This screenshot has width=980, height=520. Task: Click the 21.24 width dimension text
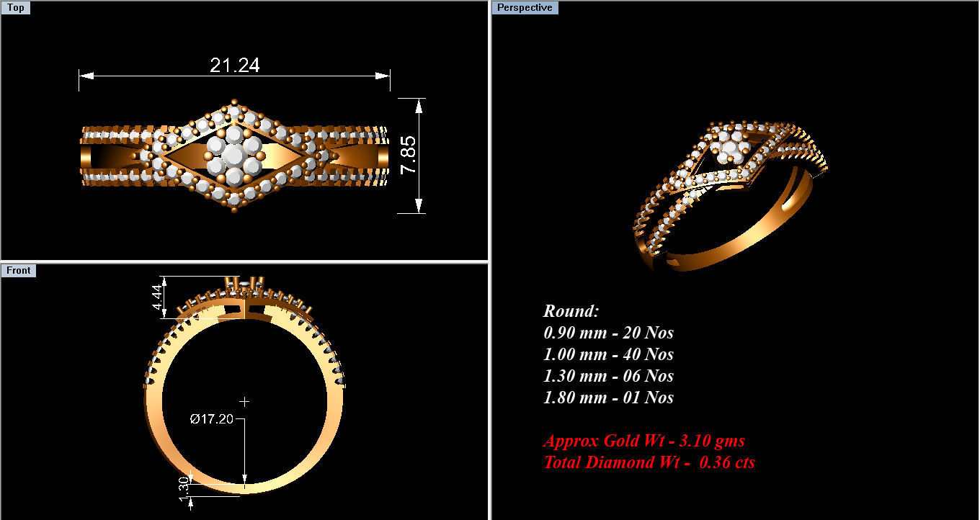coord(235,65)
